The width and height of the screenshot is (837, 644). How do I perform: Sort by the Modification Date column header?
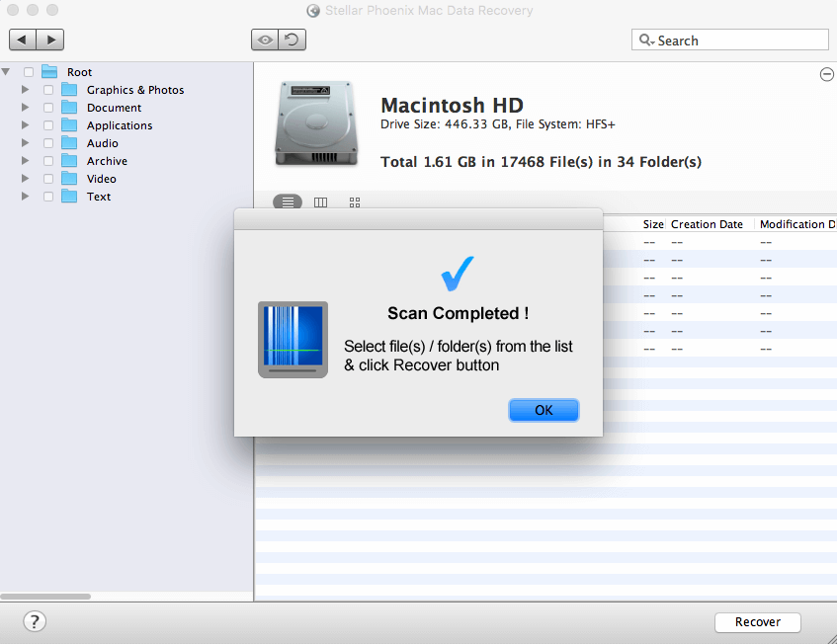click(x=798, y=224)
